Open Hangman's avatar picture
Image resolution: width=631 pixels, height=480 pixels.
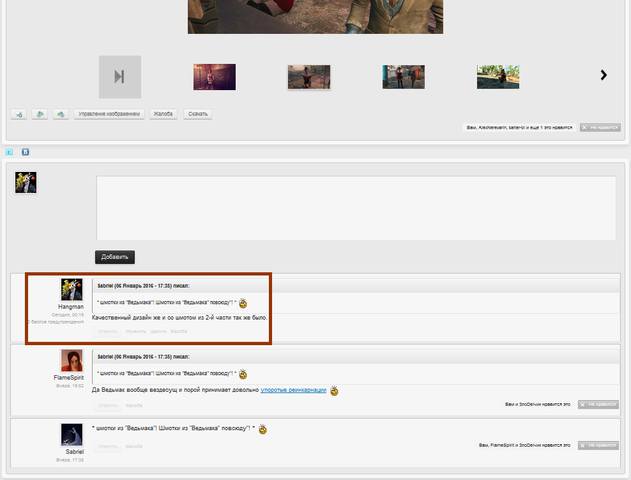click(x=72, y=289)
